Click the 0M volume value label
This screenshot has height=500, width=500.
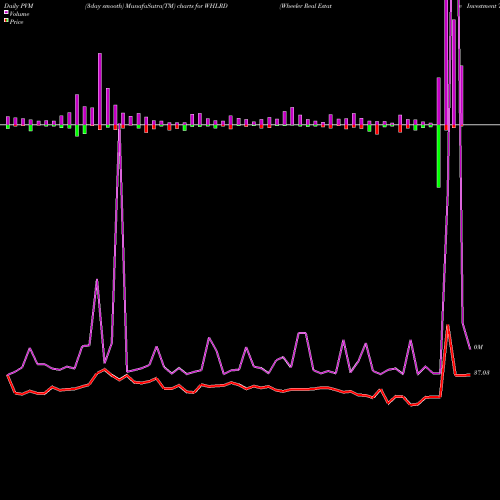click(478, 347)
